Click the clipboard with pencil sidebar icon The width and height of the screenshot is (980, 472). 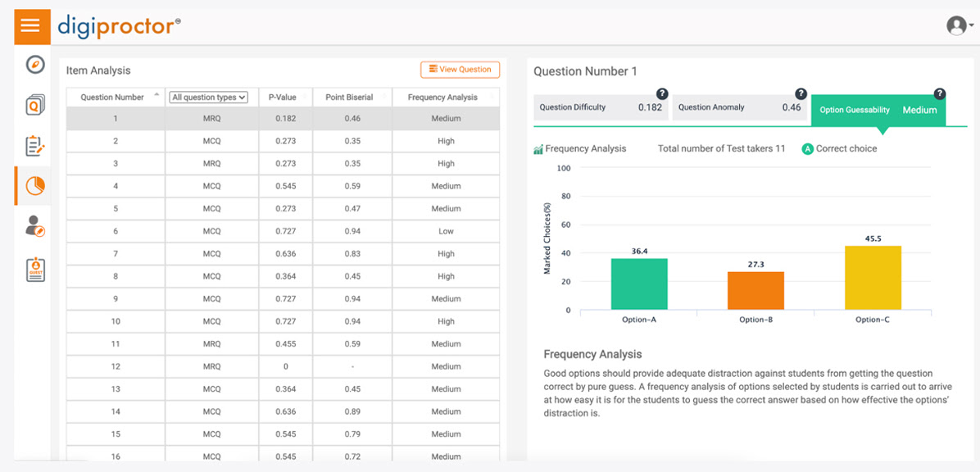[x=34, y=146]
